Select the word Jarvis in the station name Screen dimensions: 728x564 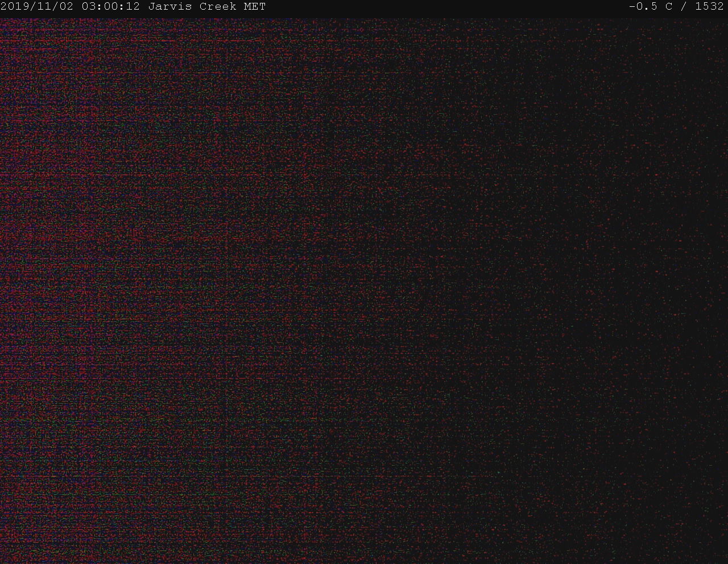coord(170,7)
